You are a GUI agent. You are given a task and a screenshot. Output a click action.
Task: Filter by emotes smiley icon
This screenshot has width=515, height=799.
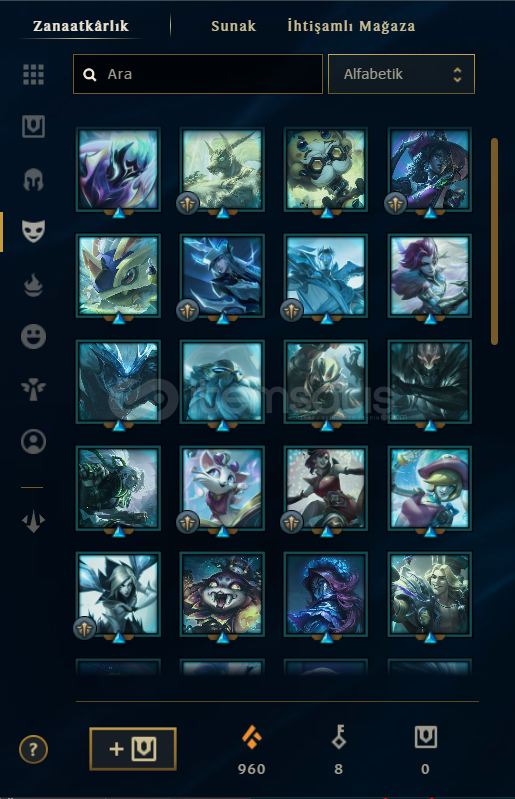(34, 337)
